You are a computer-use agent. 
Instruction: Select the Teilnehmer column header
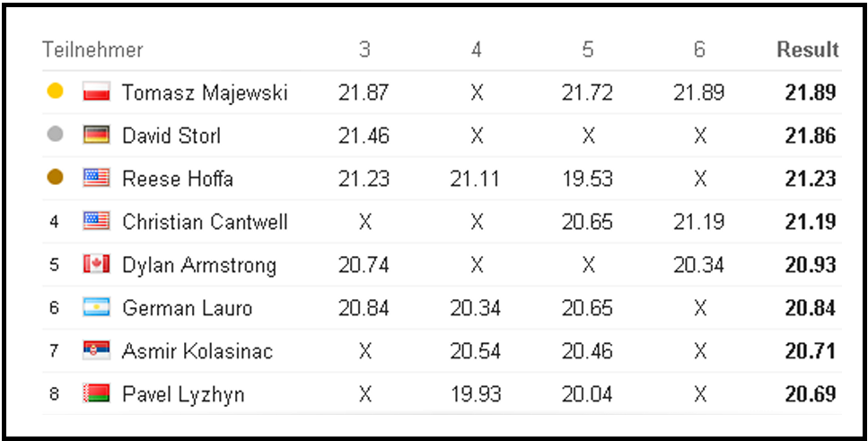(x=93, y=50)
